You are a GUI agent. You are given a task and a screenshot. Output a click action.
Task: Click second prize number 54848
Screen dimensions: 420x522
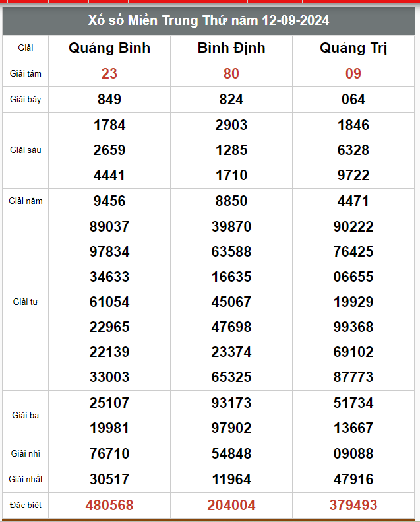231,454
